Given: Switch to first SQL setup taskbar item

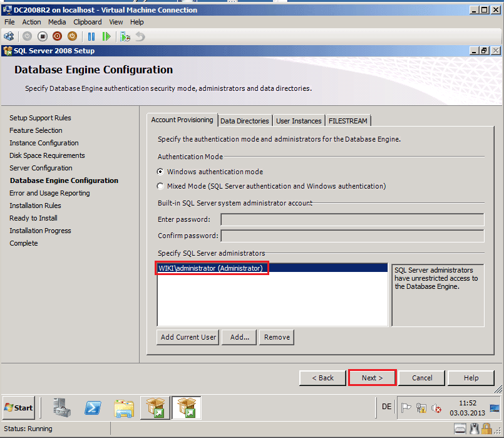Looking at the screenshot, I should [x=155, y=407].
